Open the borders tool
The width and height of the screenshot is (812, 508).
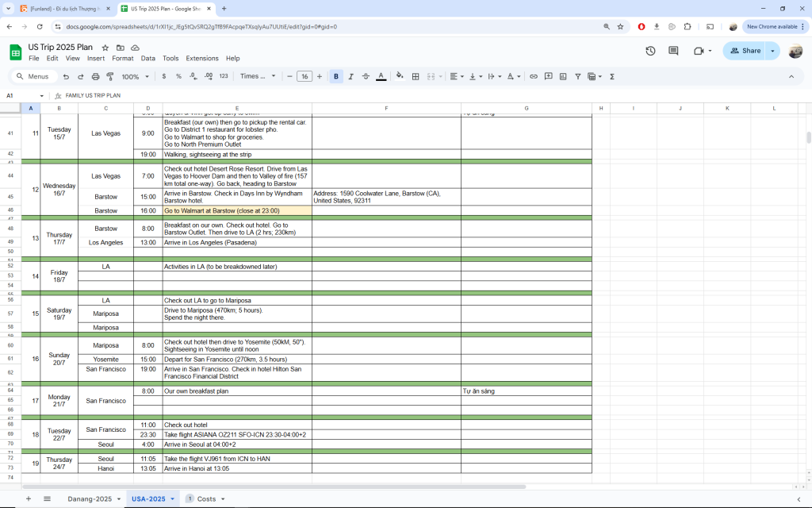pos(416,77)
